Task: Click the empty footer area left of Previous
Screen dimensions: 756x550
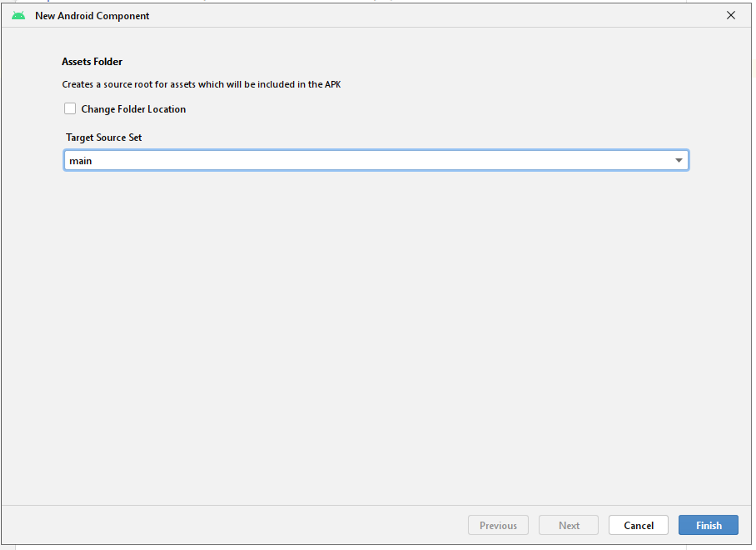Action: tap(233, 525)
